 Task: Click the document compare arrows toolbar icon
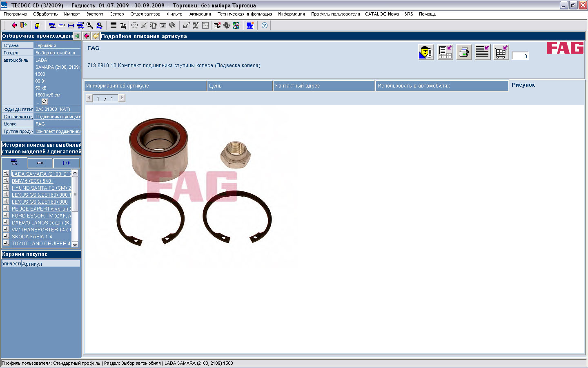pos(217,25)
